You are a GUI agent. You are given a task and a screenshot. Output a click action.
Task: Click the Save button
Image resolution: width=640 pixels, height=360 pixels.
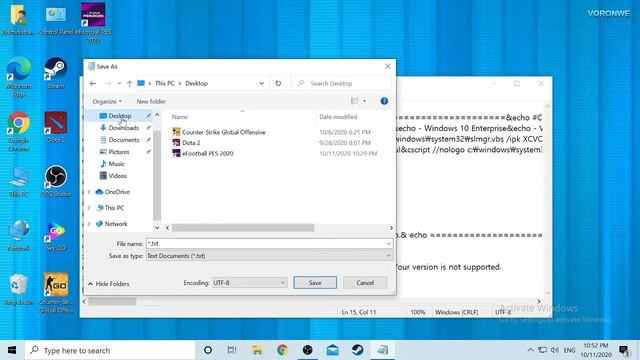(315, 282)
